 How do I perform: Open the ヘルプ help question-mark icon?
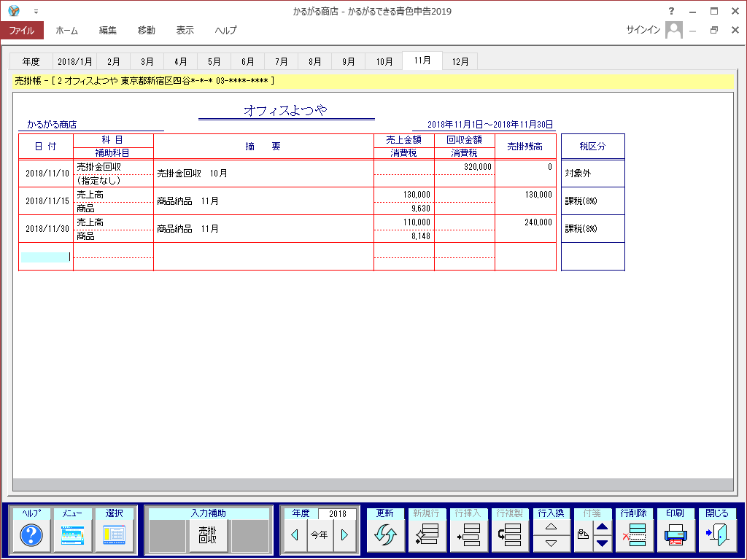(31, 534)
